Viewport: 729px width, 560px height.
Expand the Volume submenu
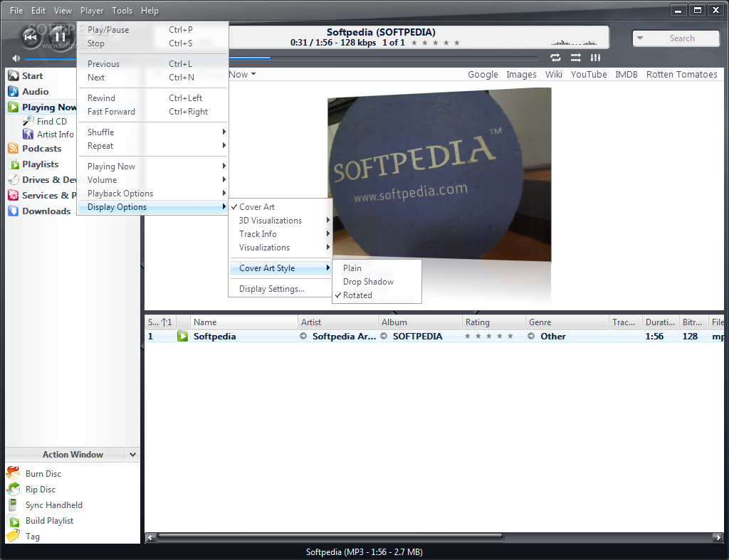(152, 180)
